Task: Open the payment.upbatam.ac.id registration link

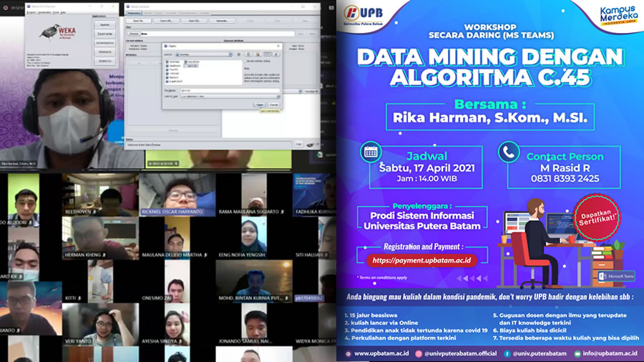Action: tap(421, 260)
